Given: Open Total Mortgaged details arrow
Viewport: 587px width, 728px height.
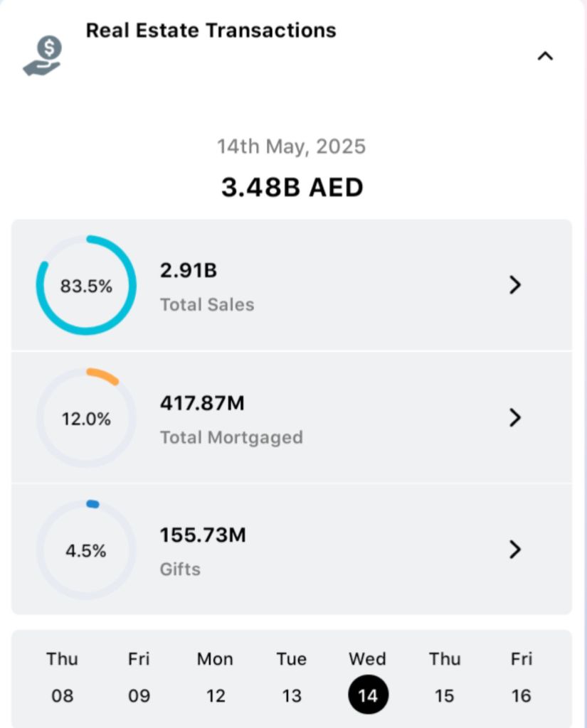Looking at the screenshot, I should (516, 417).
